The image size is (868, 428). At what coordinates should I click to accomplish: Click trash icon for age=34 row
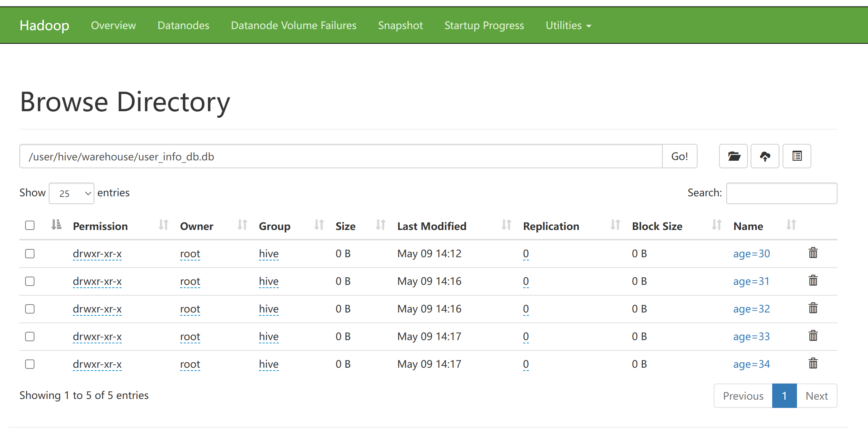(813, 363)
